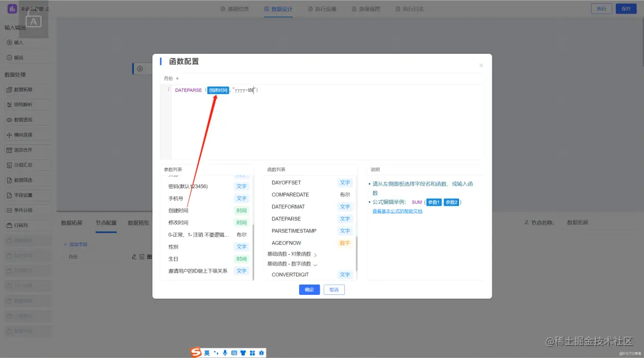Select the 分组汇总 tool in sidebar
The image size is (644, 358).
[x=28, y=165]
